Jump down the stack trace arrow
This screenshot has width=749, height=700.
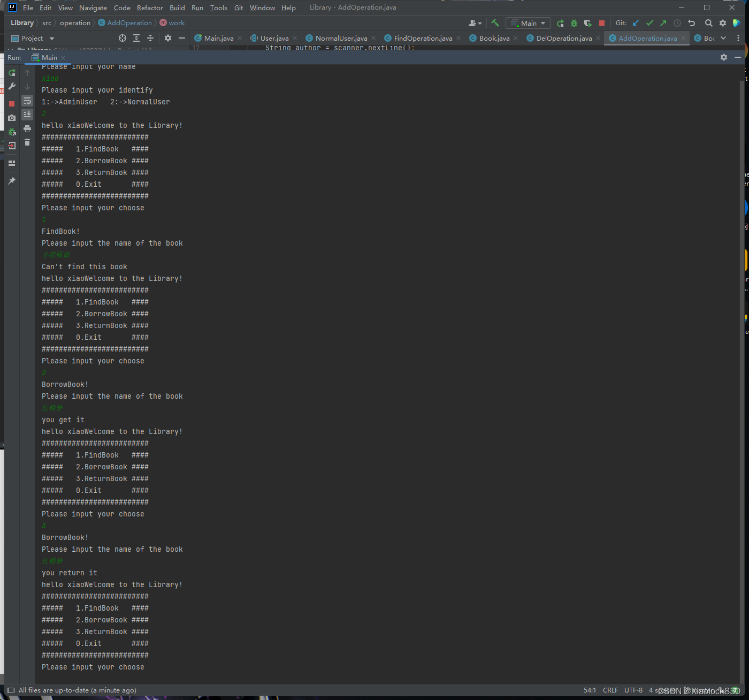click(x=27, y=86)
